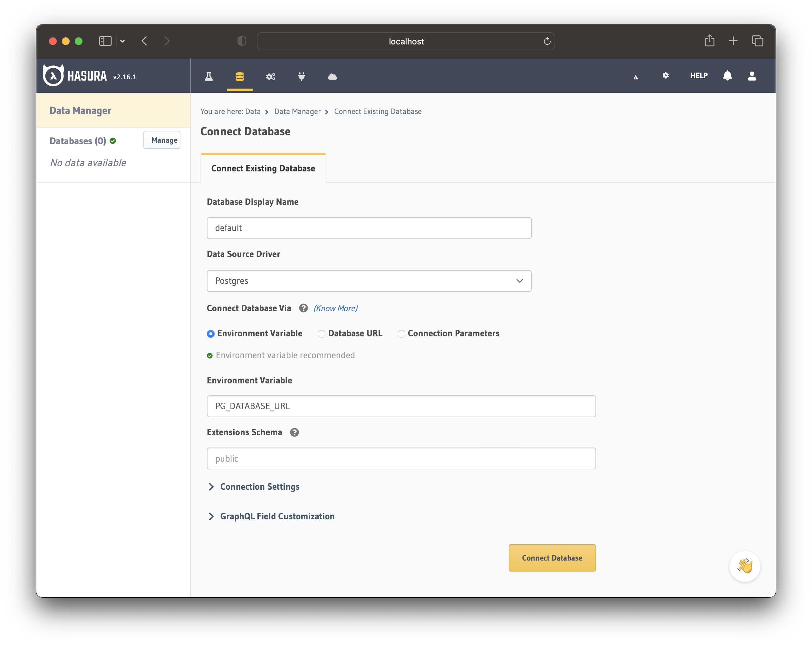812x645 pixels.
Task: Click help icon beside Extensions Schema
Action: [x=295, y=432]
